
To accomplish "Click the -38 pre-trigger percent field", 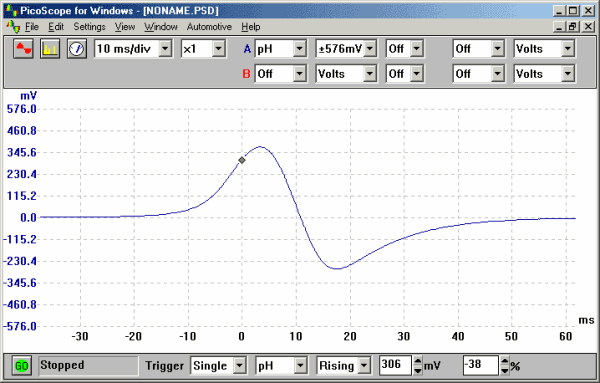I will tap(481, 365).
